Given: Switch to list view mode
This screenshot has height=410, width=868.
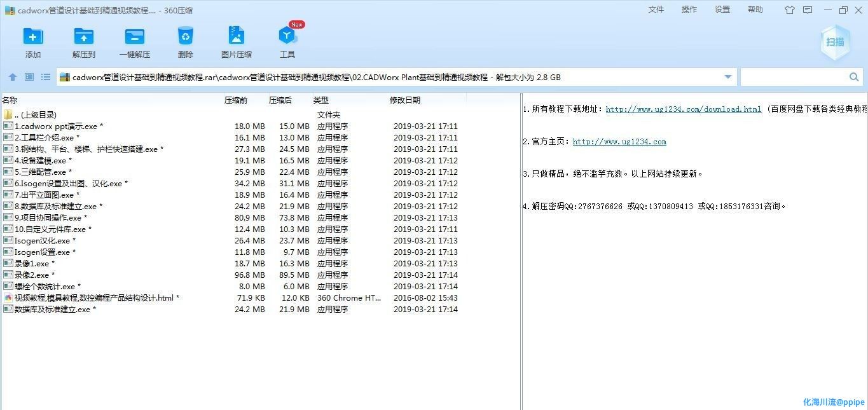Looking at the screenshot, I should pyautogui.click(x=46, y=77).
